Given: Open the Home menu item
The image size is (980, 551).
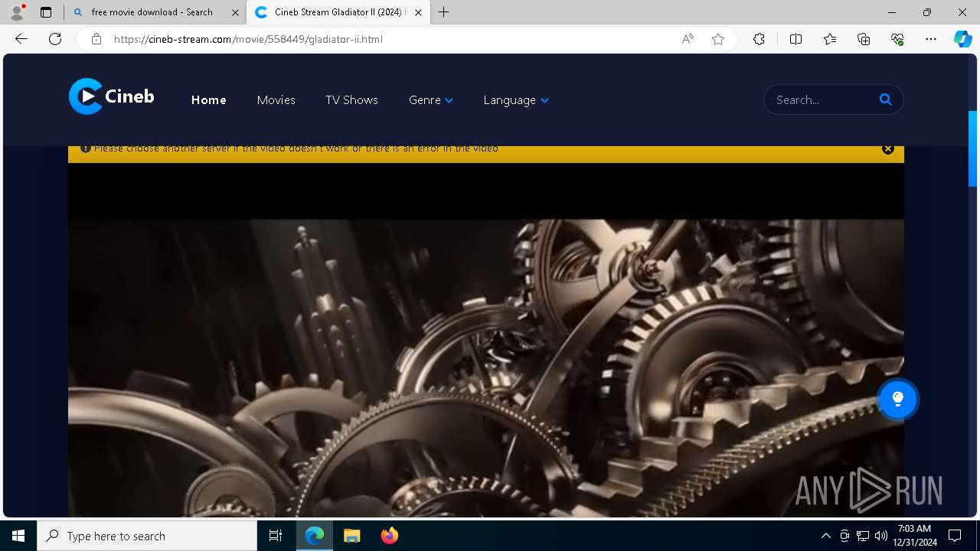Looking at the screenshot, I should 208,100.
